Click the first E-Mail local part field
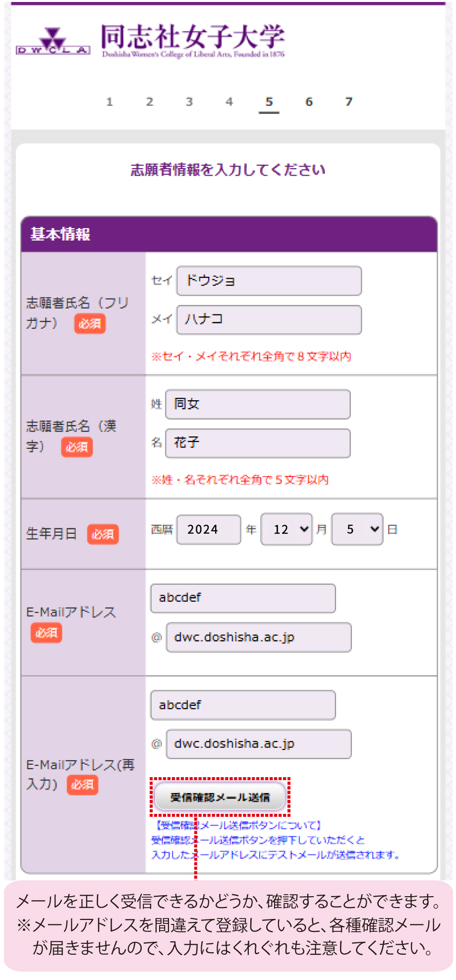The height and width of the screenshot is (980, 456). tap(243, 598)
